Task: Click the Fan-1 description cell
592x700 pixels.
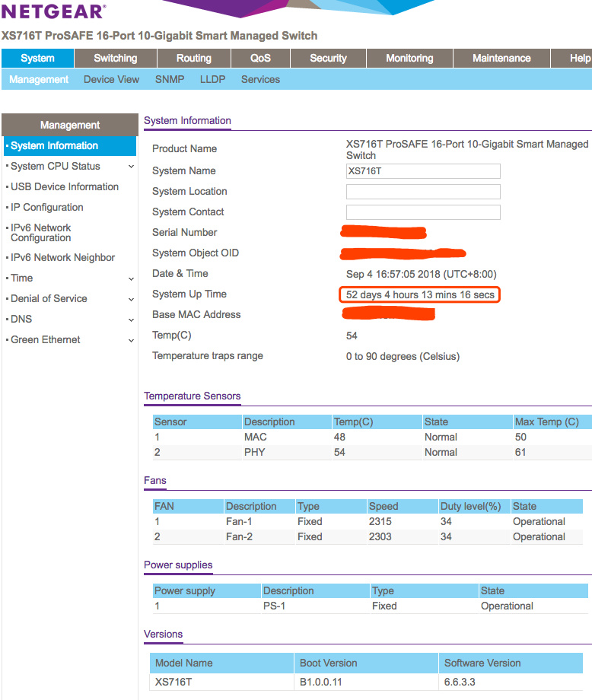Action: click(239, 521)
